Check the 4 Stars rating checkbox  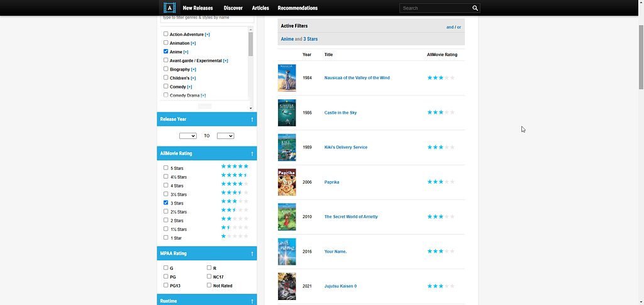(x=166, y=185)
